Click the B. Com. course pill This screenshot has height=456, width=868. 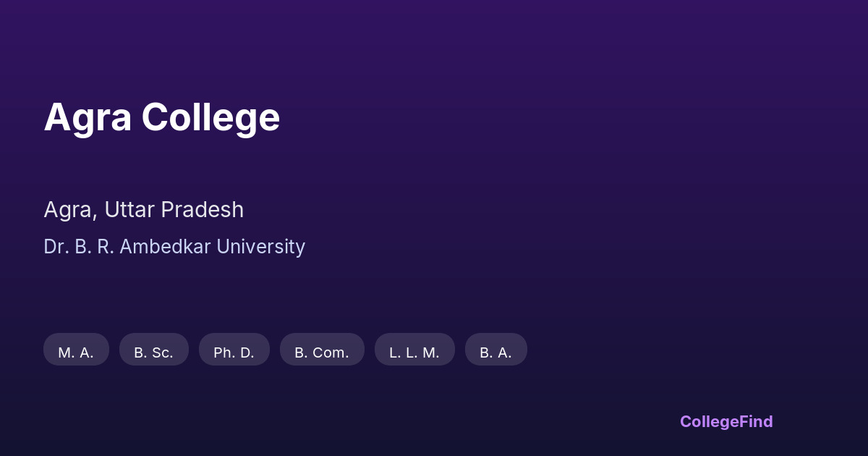tap(322, 350)
